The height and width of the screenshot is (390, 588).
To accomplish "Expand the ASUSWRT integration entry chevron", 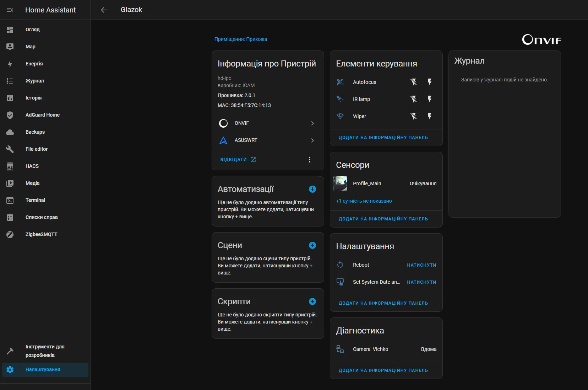I will [312, 140].
